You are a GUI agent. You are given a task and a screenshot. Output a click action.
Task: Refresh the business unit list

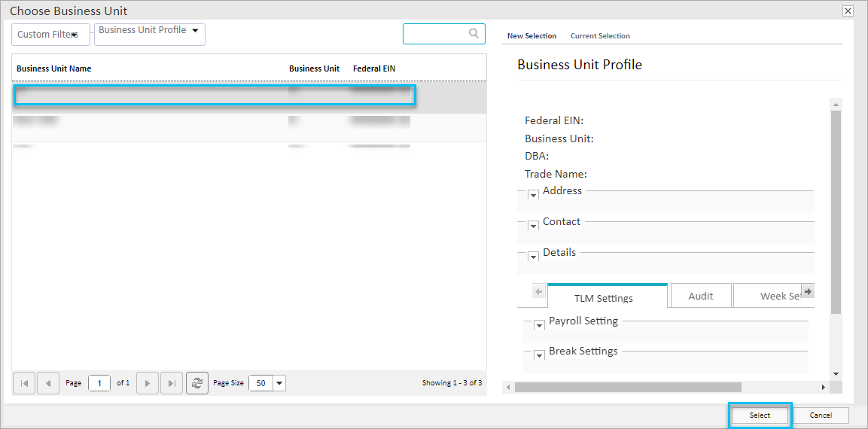click(197, 383)
